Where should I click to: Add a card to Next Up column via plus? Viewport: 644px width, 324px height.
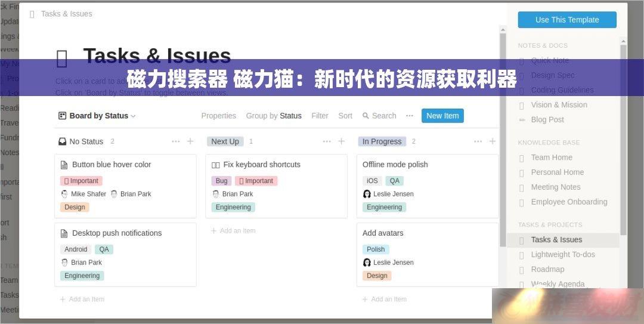point(341,141)
